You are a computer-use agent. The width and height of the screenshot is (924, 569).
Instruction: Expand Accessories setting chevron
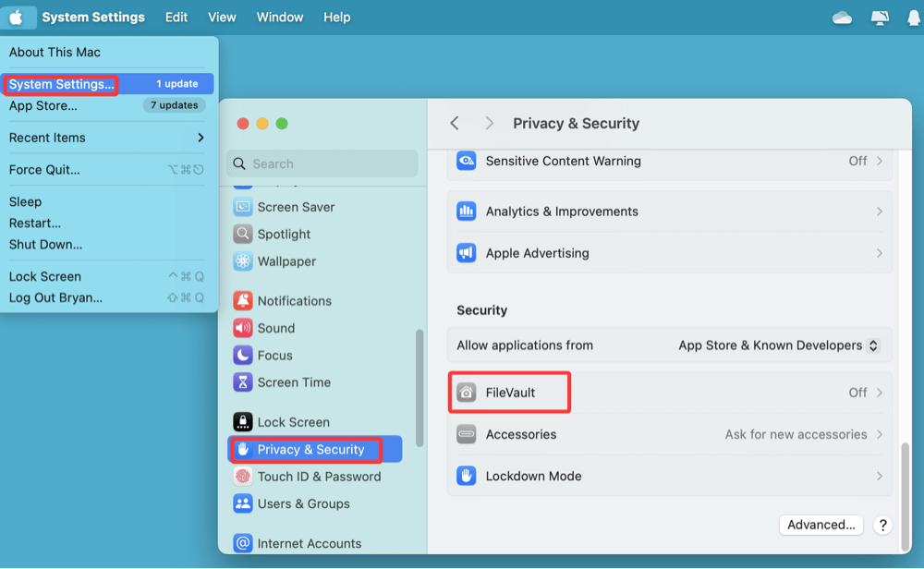(879, 434)
